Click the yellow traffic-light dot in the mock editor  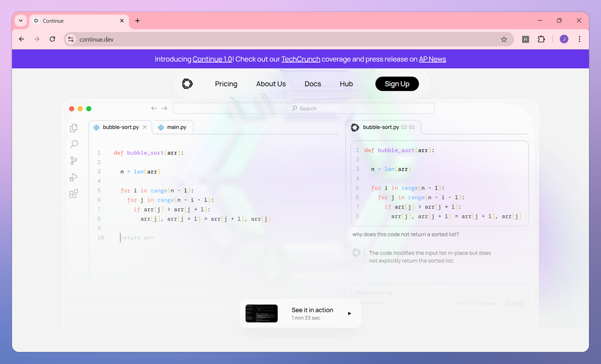(80, 109)
